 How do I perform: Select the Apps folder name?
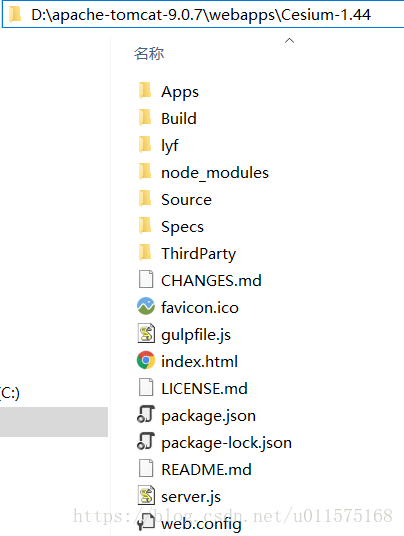[180, 92]
